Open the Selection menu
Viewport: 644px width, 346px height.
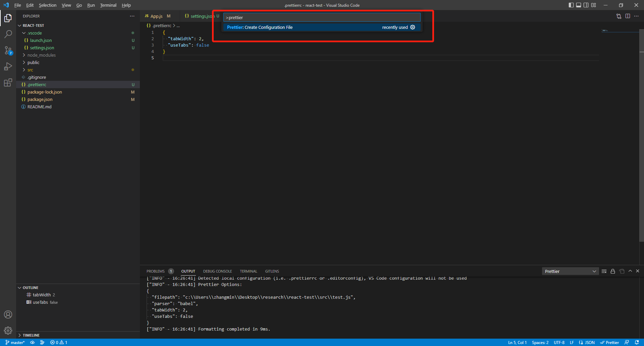coord(48,5)
